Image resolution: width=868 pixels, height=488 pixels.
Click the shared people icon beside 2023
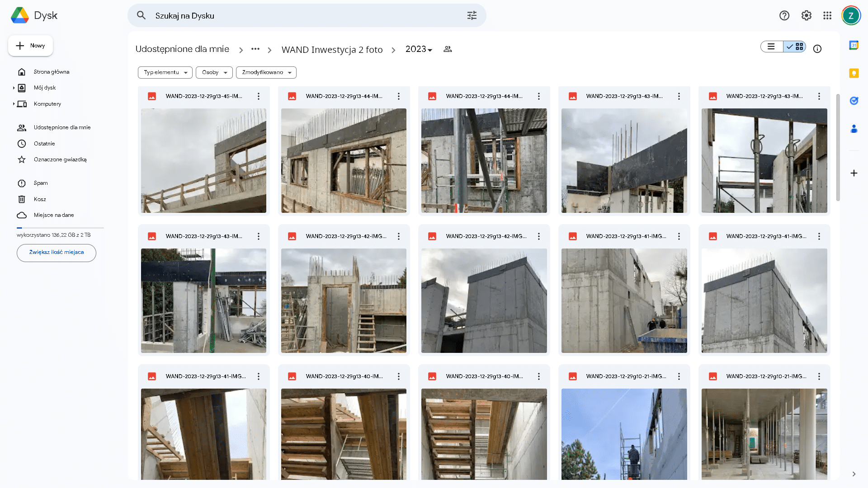[x=448, y=49]
